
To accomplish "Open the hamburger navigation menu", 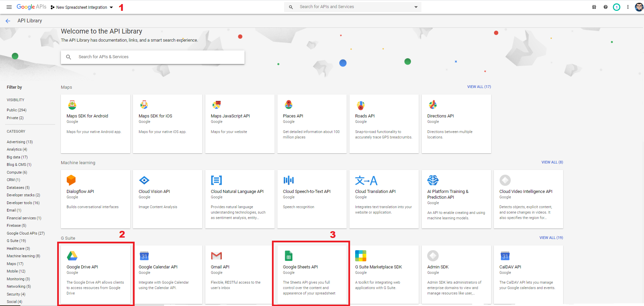I will click(x=9, y=7).
